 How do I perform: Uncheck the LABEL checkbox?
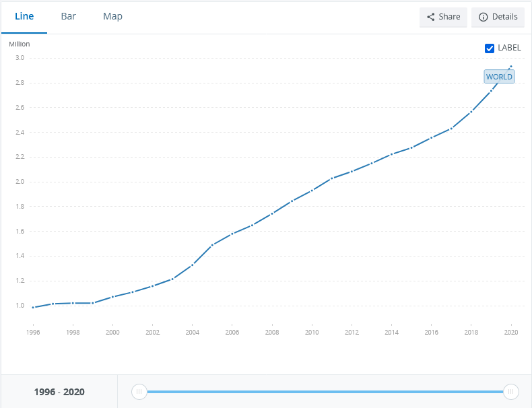pos(490,48)
